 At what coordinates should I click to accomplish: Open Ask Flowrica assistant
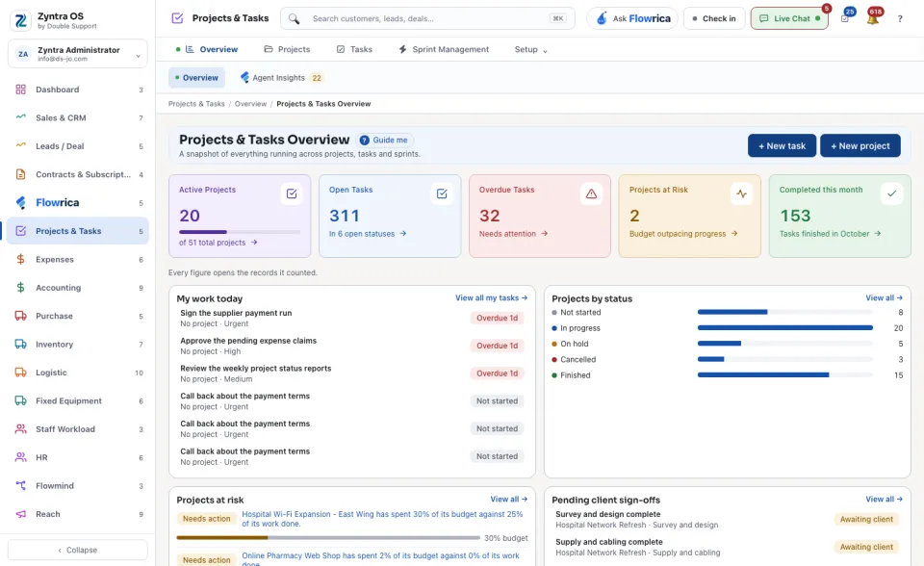[632, 19]
